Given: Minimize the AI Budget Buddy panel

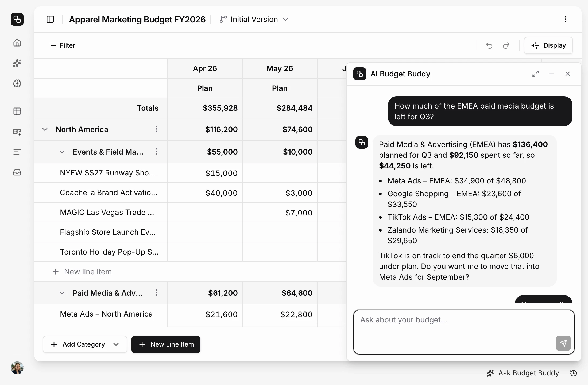Looking at the screenshot, I should pyautogui.click(x=551, y=74).
